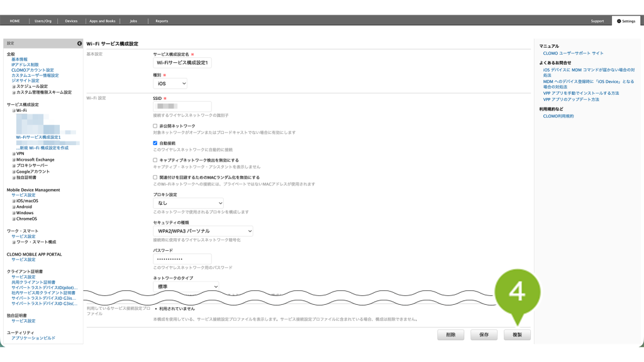Open CLOMO利用規約 link
The width and height of the screenshot is (644, 362).
558,116
